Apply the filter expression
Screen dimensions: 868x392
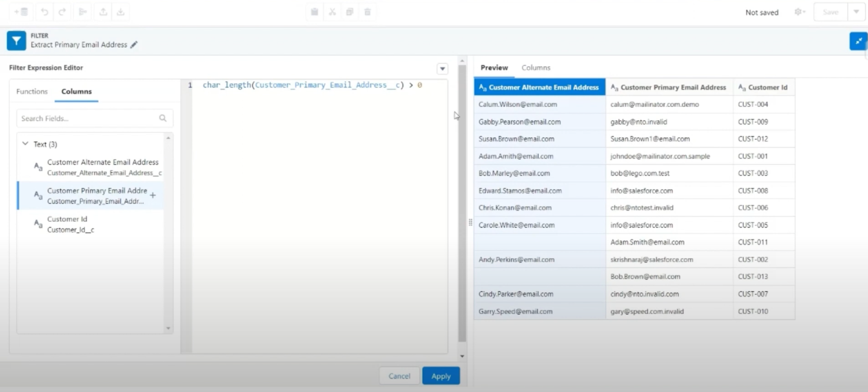click(441, 376)
